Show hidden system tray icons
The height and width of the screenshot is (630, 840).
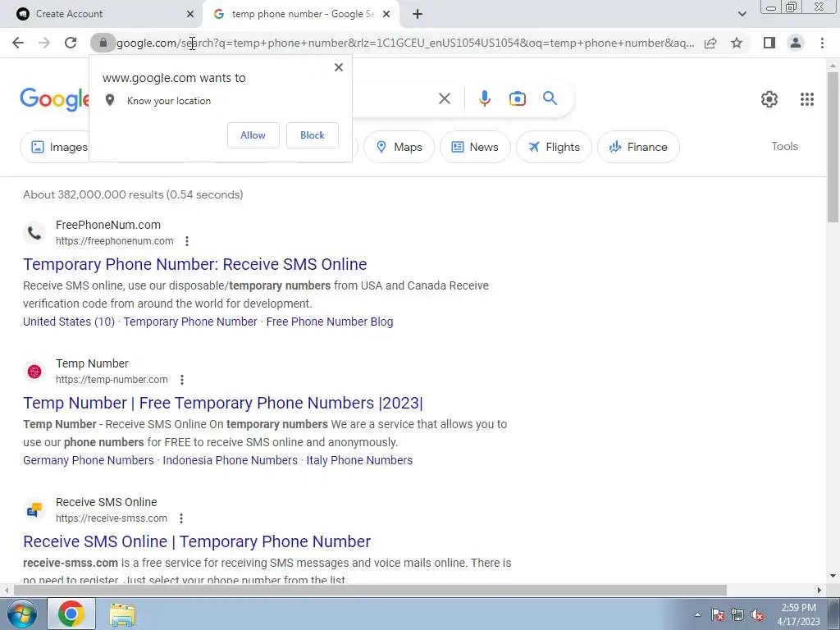(x=697, y=614)
